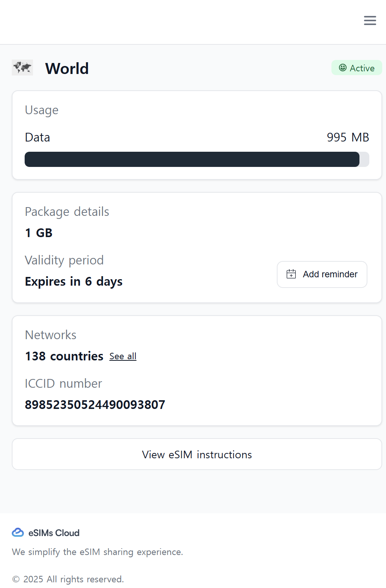Open the See all countries link
Viewport: 386px width, 588px height.
coord(123,356)
